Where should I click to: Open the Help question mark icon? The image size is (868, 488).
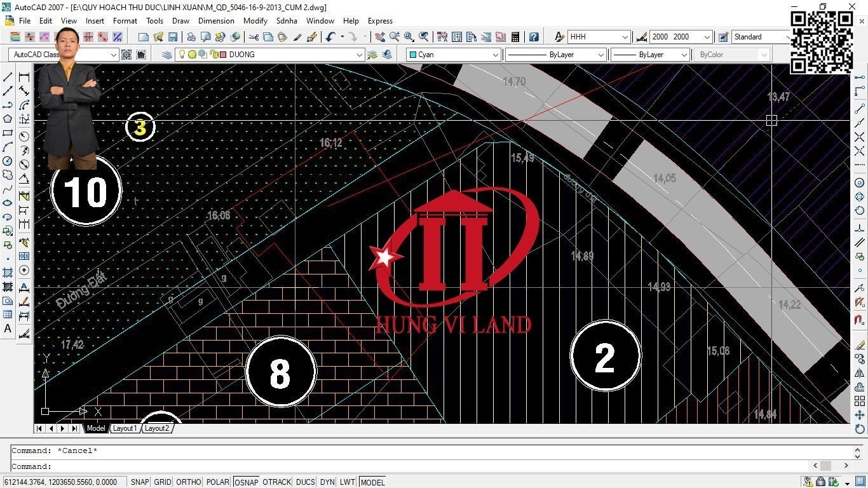pyautogui.click(x=534, y=37)
